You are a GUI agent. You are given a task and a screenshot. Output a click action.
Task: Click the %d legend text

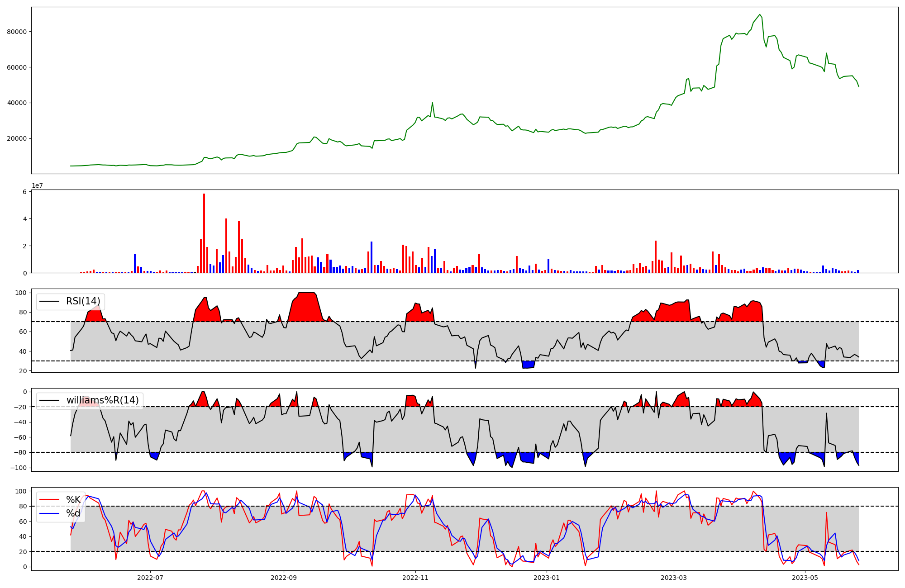[x=73, y=513]
